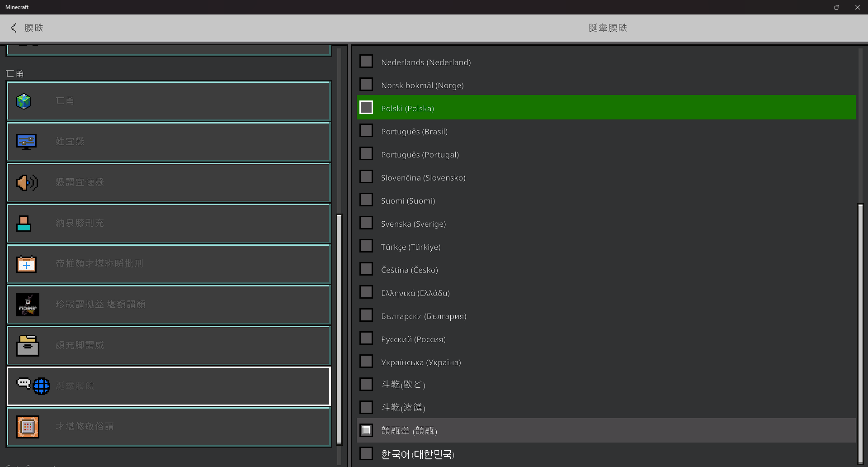Select the storage file box icon

[x=28, y=345]
